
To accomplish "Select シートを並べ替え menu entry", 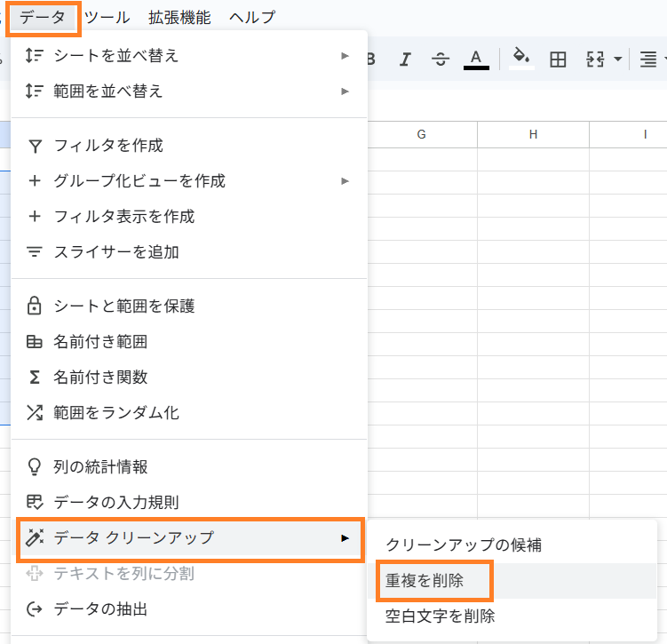I will point(189,56).
